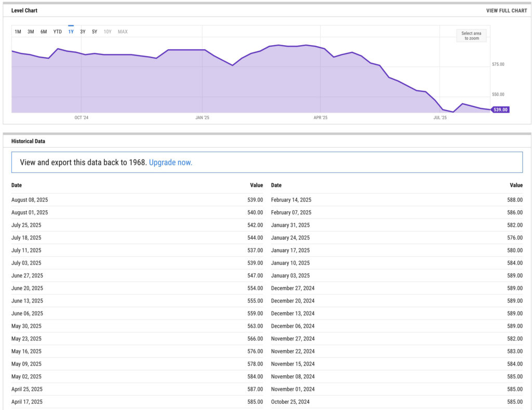Click the 547.00 value for June 27
This screenshot has height=410, width=532.
tap(255, 276)
